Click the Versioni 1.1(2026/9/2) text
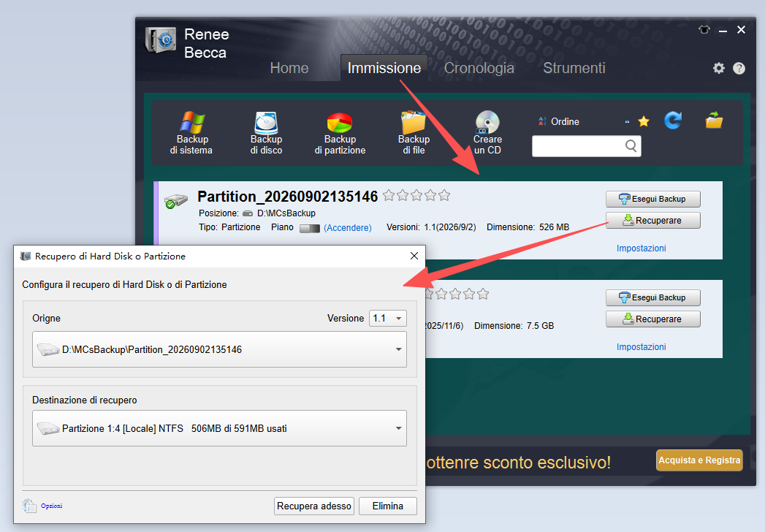The height and width of the screenshot is (532, 765). [431, 227]
